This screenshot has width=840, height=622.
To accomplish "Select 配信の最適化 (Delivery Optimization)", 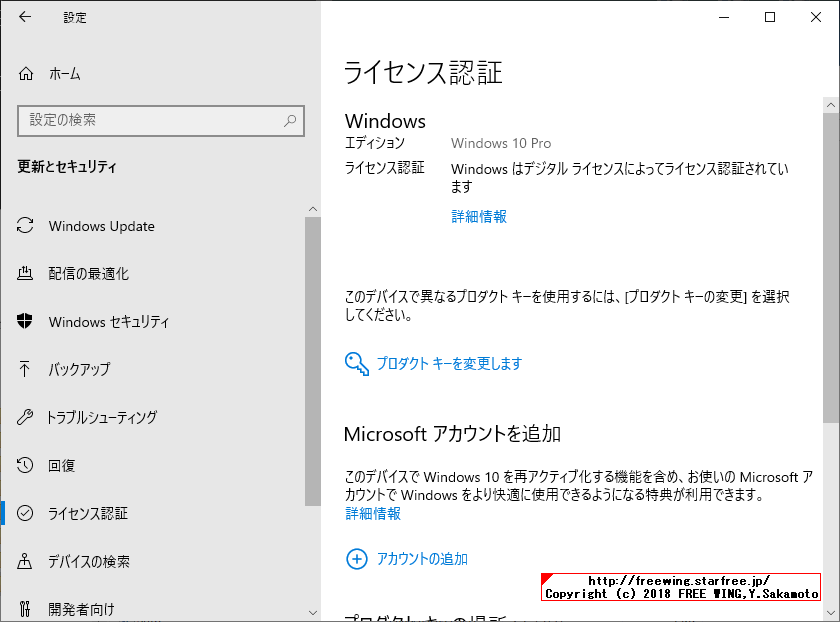I will [x=92, y=274].
